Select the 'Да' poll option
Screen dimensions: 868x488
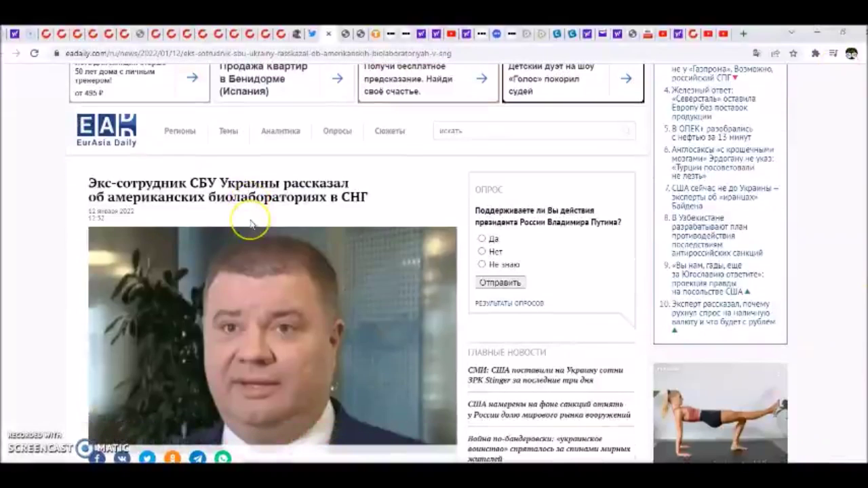(481, 239)
